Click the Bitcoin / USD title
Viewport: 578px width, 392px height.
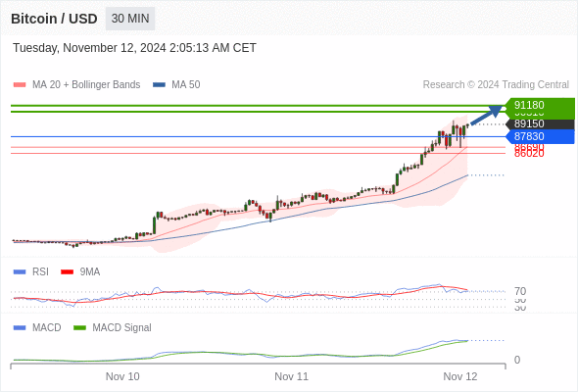(x=54, y=19)
